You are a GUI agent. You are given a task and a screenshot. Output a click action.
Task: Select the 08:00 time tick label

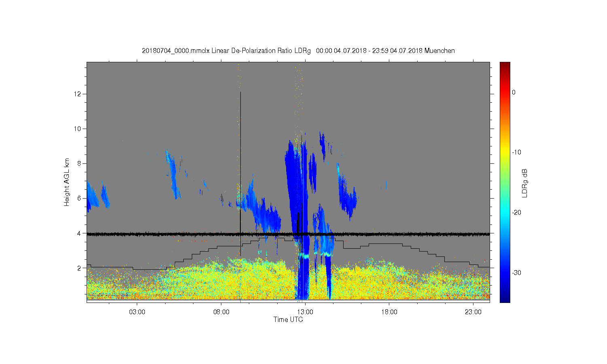click(x=221, y=312)
